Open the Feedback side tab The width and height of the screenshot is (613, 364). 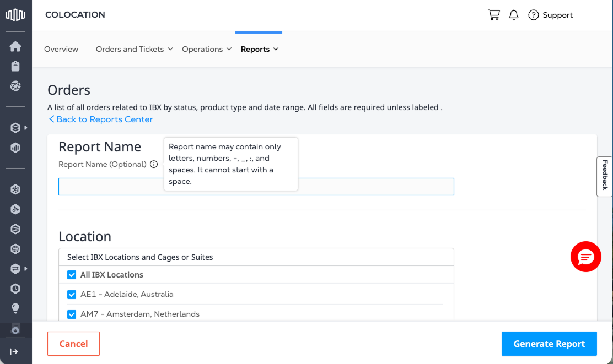coord(604,176)
